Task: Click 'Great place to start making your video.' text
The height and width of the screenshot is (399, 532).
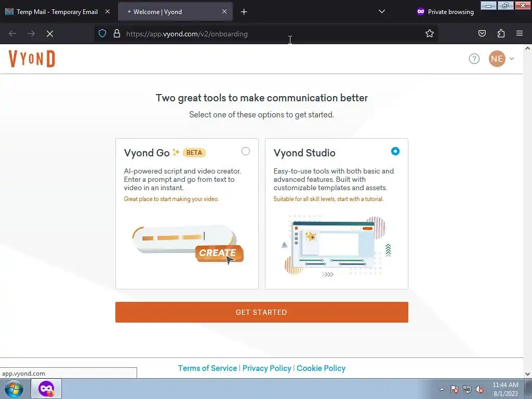Action: (171, 199)
